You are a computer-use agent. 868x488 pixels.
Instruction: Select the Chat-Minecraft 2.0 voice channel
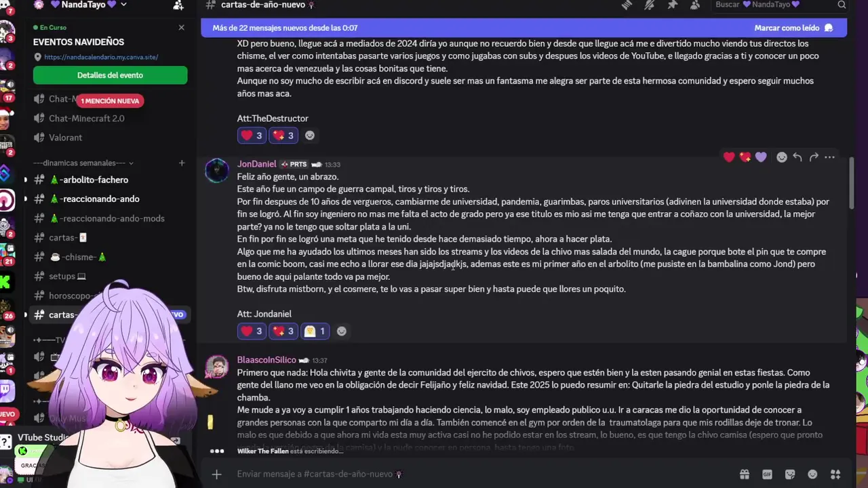pyautogui.click(x=87, y=118)
